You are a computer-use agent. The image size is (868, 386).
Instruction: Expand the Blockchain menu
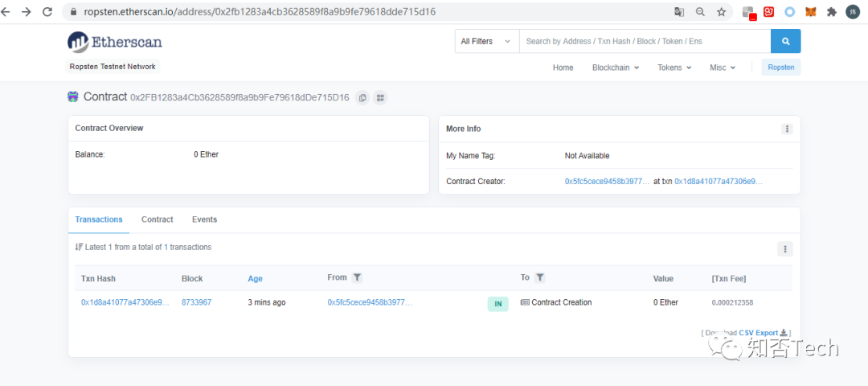click(616, 68)
